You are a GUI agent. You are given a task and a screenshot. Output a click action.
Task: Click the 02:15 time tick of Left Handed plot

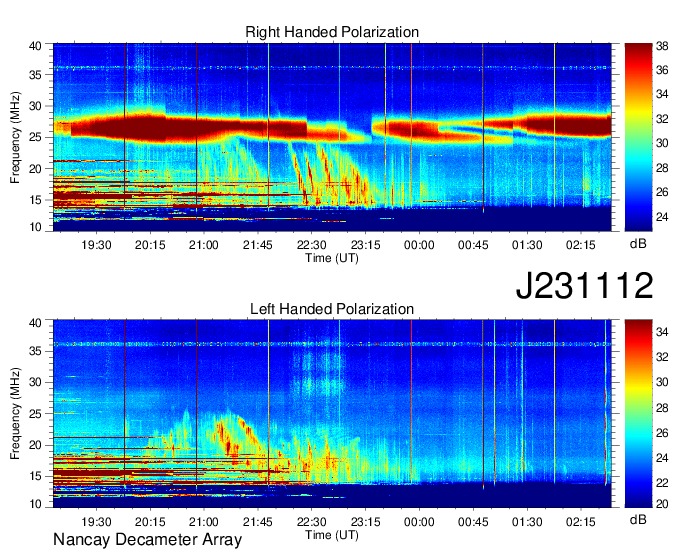[x=581, y=522]
